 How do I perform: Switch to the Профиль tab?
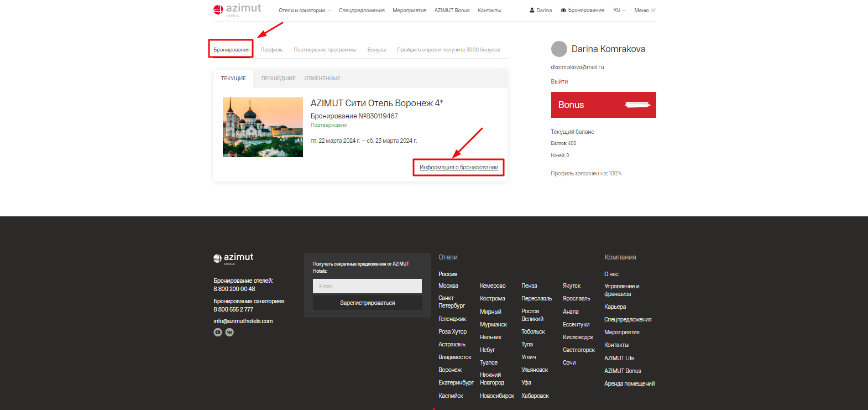(x=271, y=50)
